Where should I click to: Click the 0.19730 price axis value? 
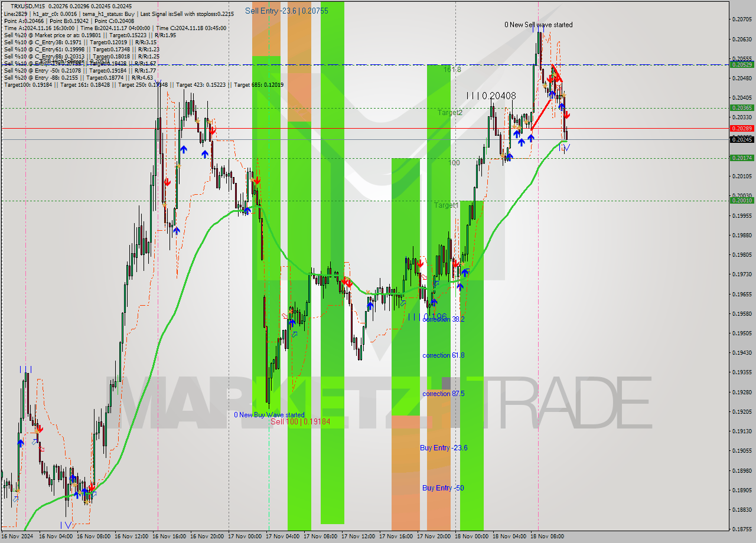coord(742,274)
